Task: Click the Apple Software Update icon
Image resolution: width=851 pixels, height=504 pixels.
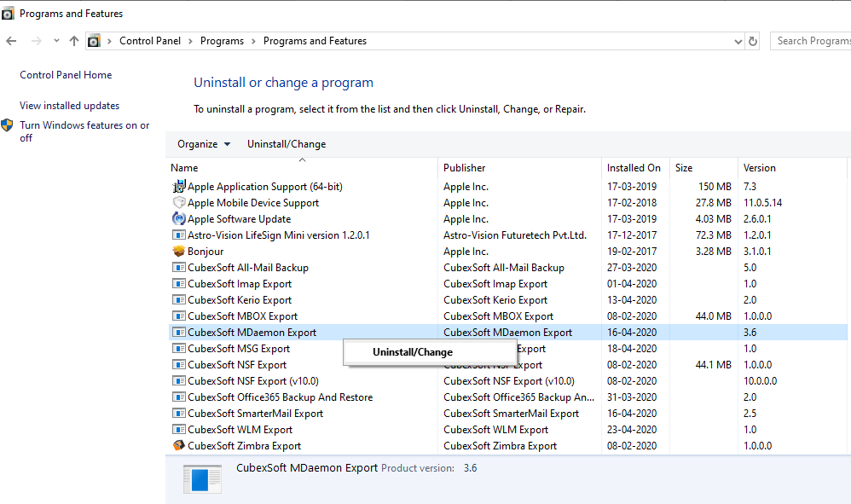Action: (x=179, y=219)
